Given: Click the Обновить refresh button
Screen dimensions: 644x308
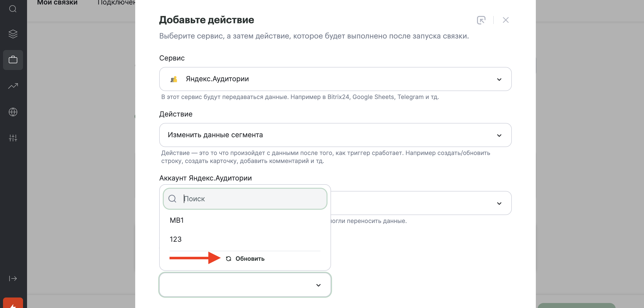Looking at the screenshot, I should point(245,258).
